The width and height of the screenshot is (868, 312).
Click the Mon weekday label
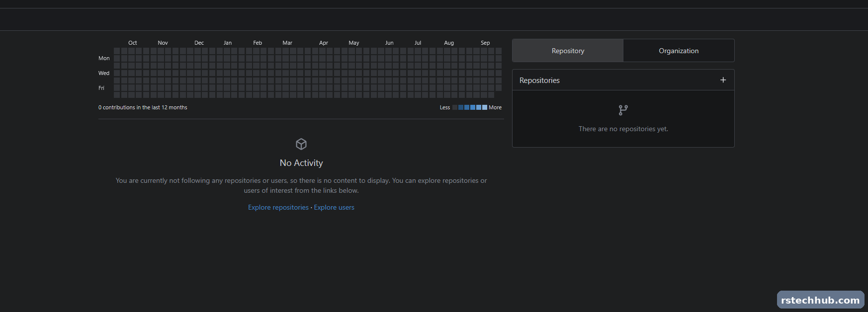tap(104, 58)
